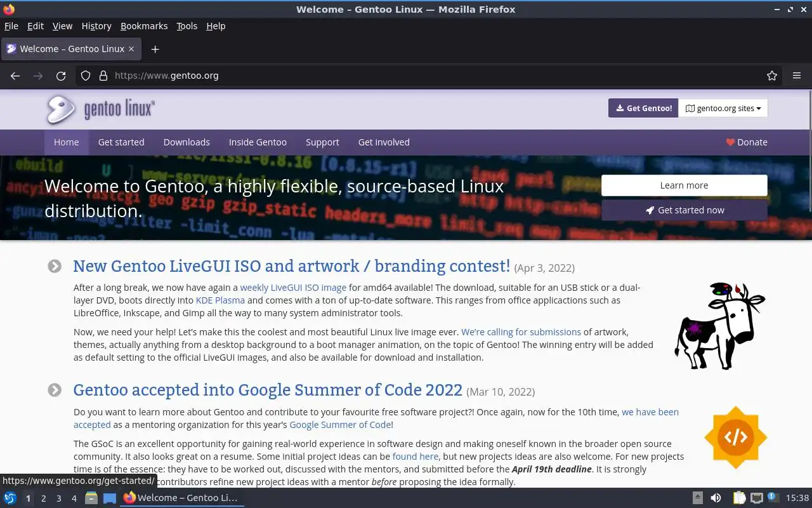
Task: Open the Downloads navigation item
Action: click(187, 142)
